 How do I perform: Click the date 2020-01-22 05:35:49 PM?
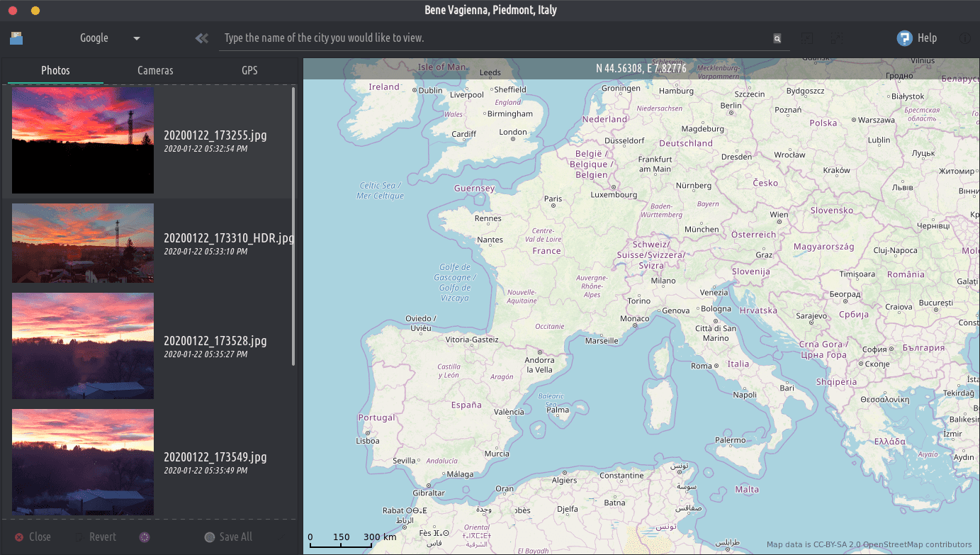[205, 471]
